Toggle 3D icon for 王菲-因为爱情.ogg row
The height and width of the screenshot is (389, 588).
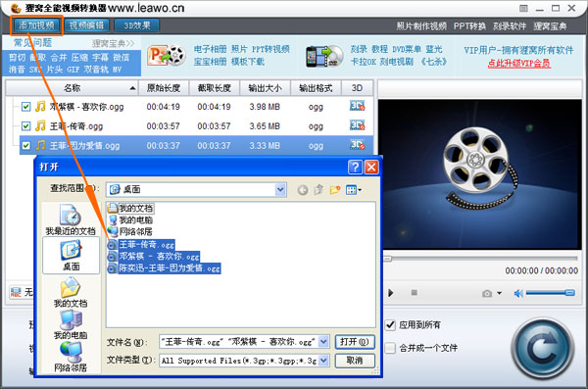pos(357,145)
